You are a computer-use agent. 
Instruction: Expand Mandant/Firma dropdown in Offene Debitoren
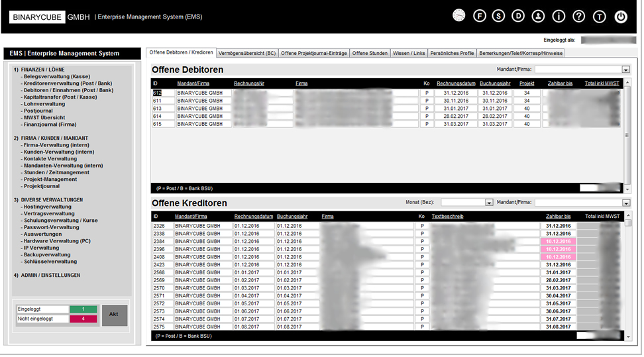pyautogui.click(x=625, y=70)
